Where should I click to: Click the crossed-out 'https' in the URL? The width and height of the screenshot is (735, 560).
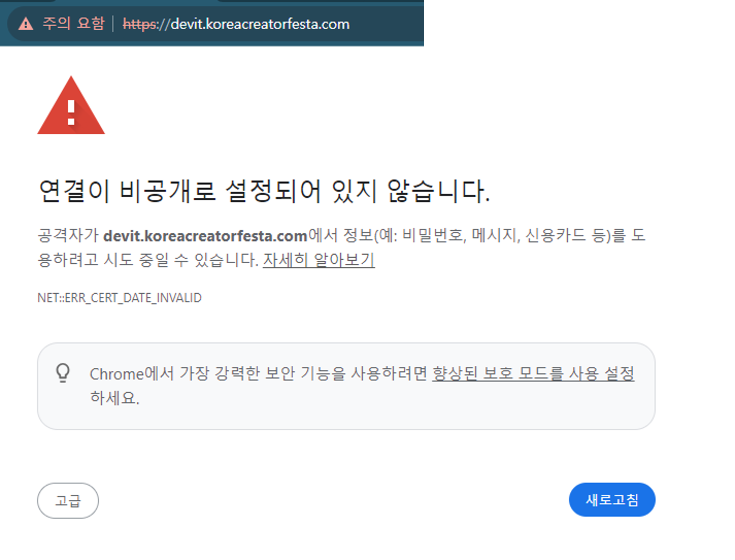(139, 24)
